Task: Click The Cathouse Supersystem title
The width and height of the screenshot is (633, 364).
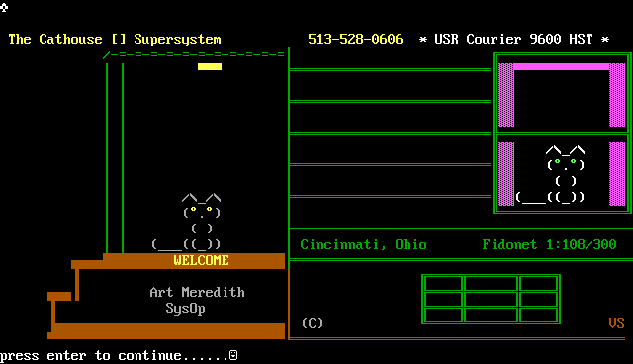Action: tap(115, 39)
